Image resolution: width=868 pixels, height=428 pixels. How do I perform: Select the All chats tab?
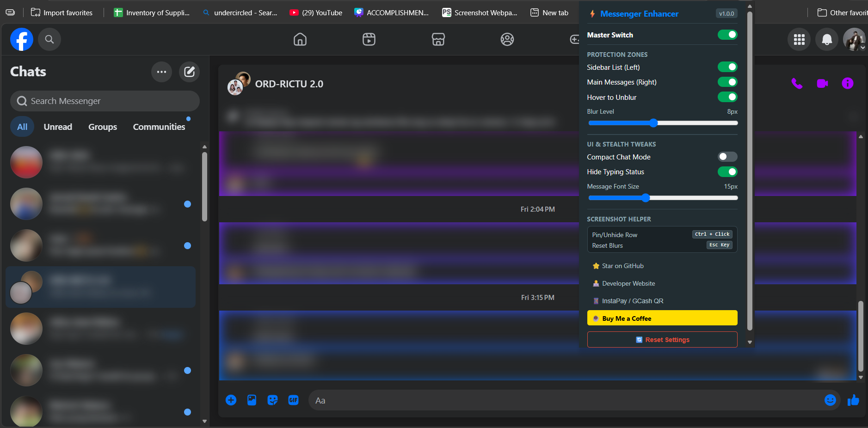(x=22, y=127)
